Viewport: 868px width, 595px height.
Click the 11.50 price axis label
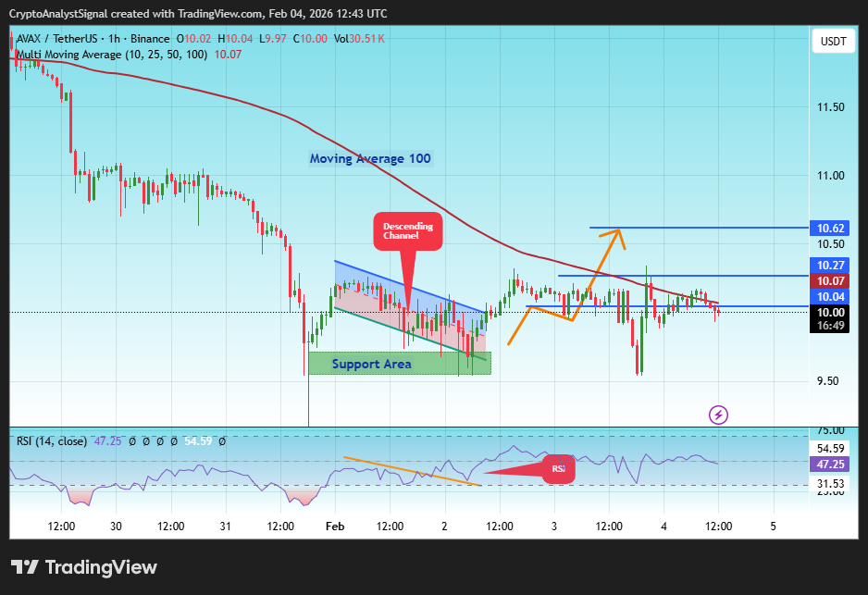830,107
